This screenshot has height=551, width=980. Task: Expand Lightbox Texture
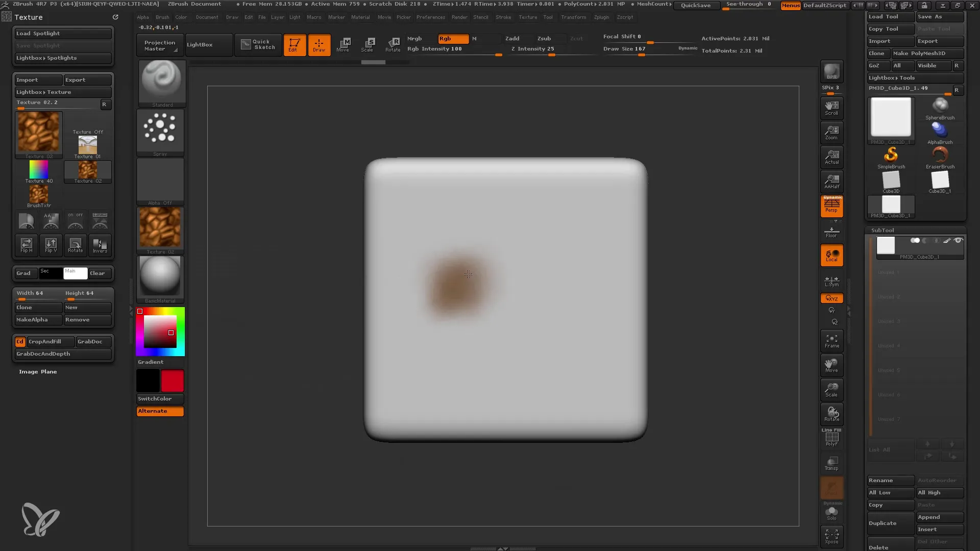[63, 92]
